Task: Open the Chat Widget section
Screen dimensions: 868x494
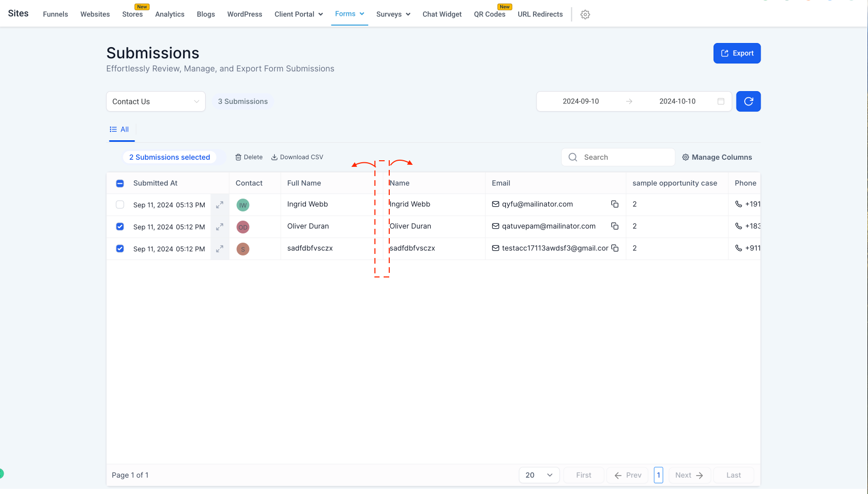Action: pyautogui.click(x=442, y=14)
